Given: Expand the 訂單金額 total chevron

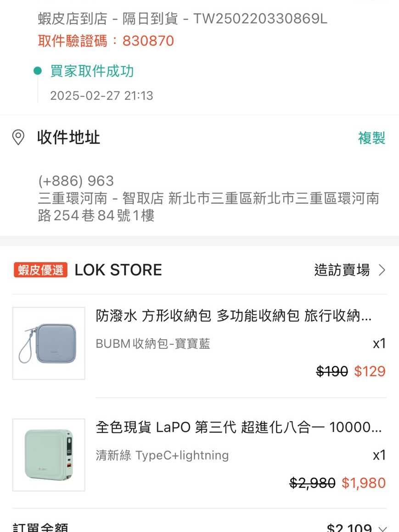Looking at the screenshot, I should pyautogui.click(x=383, y=529).
